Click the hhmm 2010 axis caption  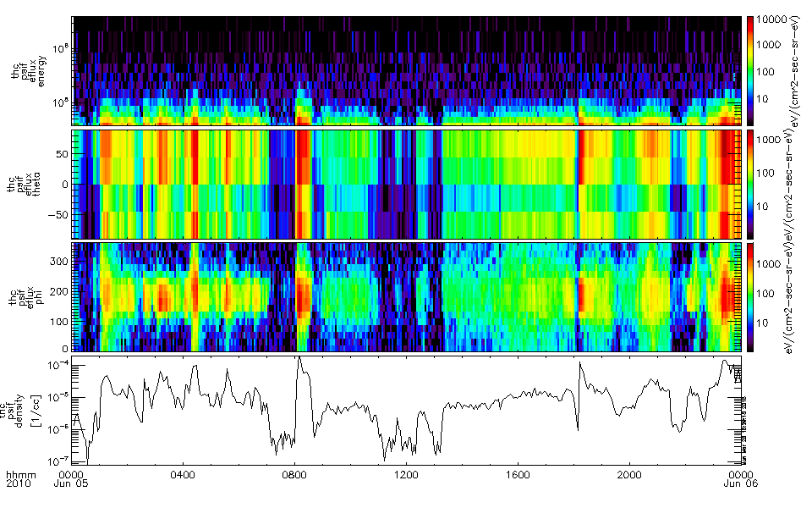coord(17,479)
